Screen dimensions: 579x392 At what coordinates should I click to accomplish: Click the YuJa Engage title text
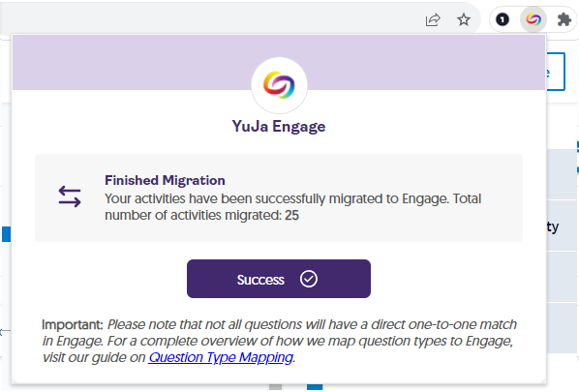coord(279,126)
